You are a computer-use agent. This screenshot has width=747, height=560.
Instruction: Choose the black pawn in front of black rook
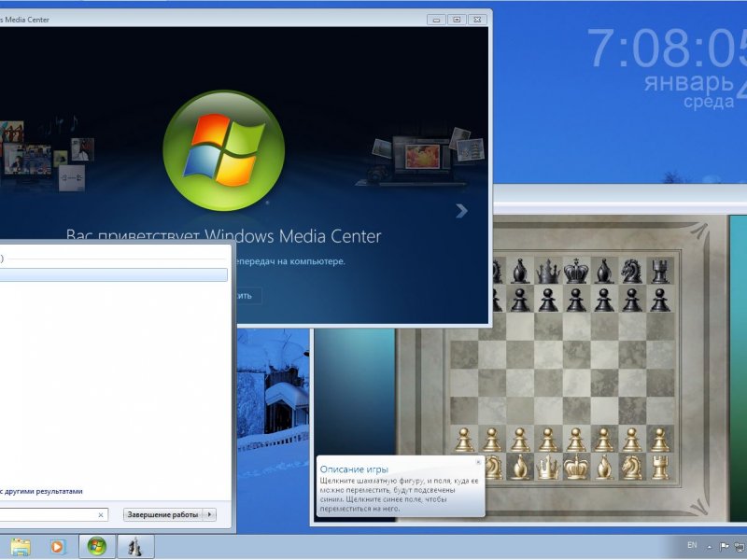(660, 300)
